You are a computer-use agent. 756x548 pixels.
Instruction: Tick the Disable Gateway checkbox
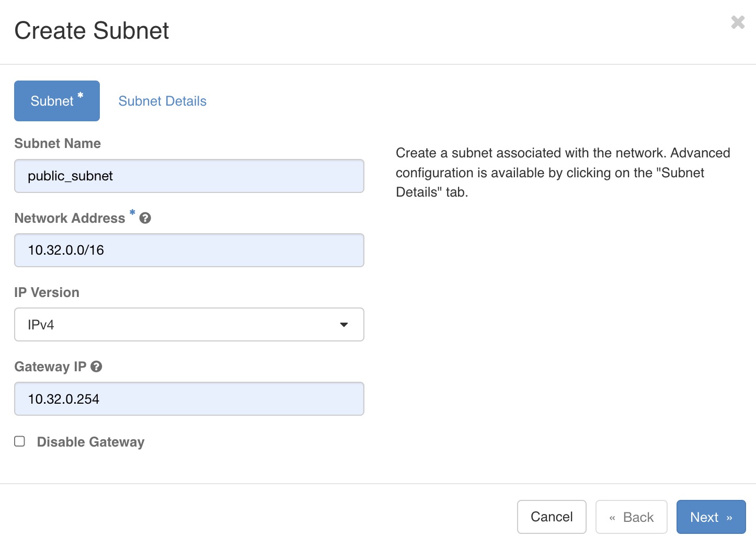pyautogui.click(x=20, y=441)
